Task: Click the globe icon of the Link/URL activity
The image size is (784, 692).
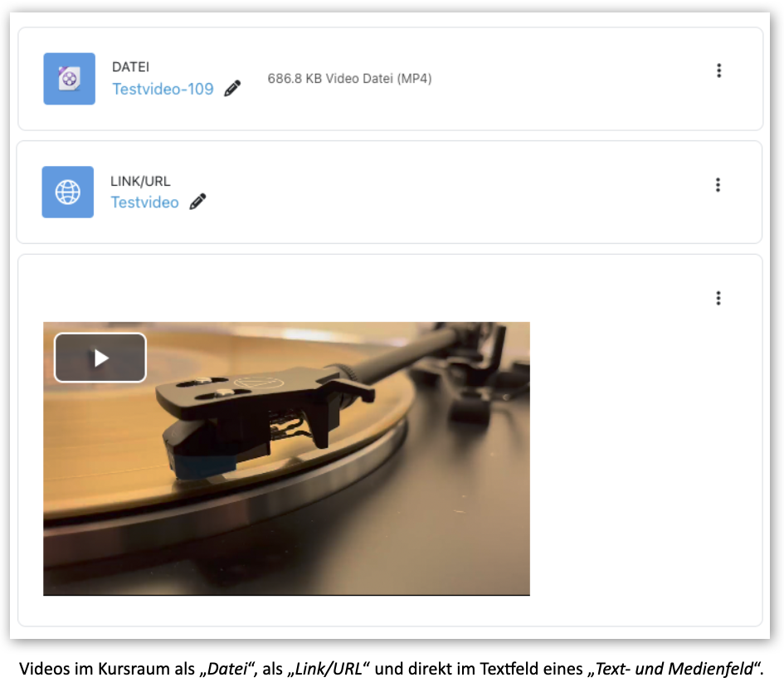Action: pos(67,192)
